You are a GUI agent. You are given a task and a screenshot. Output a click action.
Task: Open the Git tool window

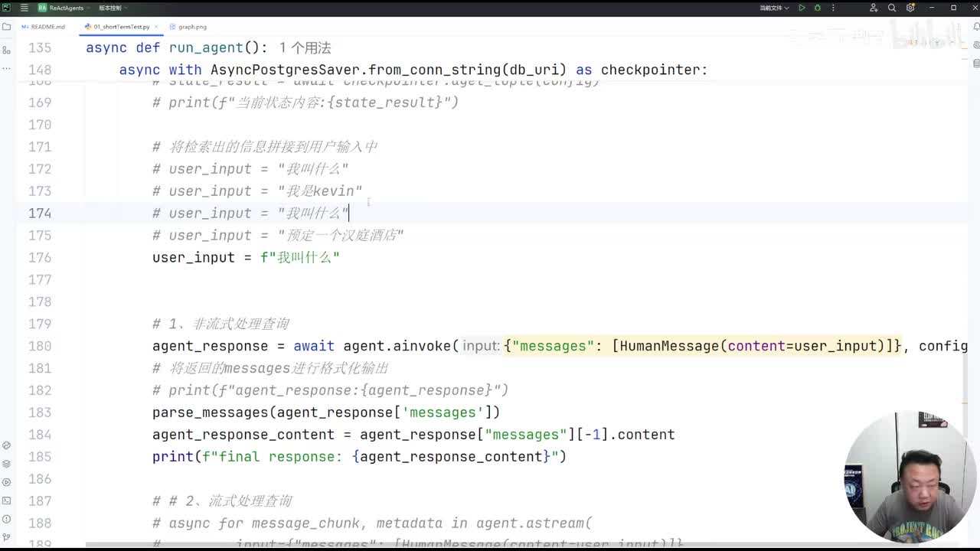(6, 537)
